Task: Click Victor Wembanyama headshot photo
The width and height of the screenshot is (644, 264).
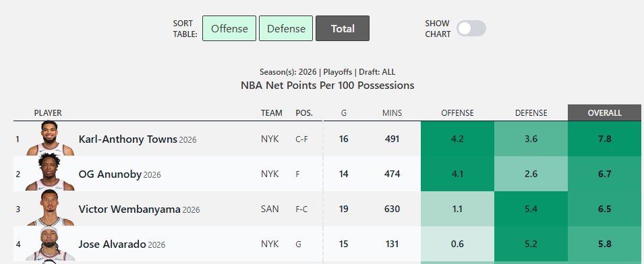Action: (50, 208)
